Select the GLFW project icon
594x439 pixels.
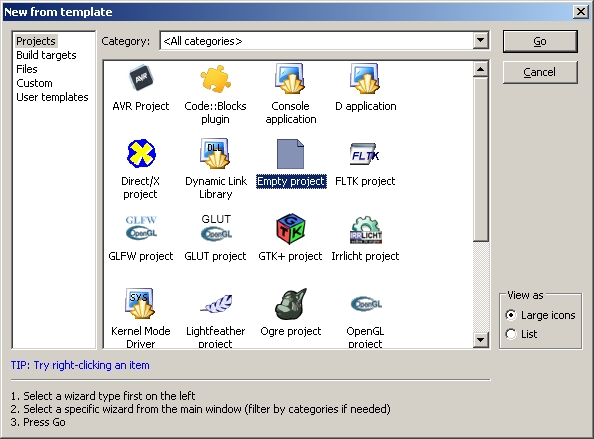click(x=141, y=228)
